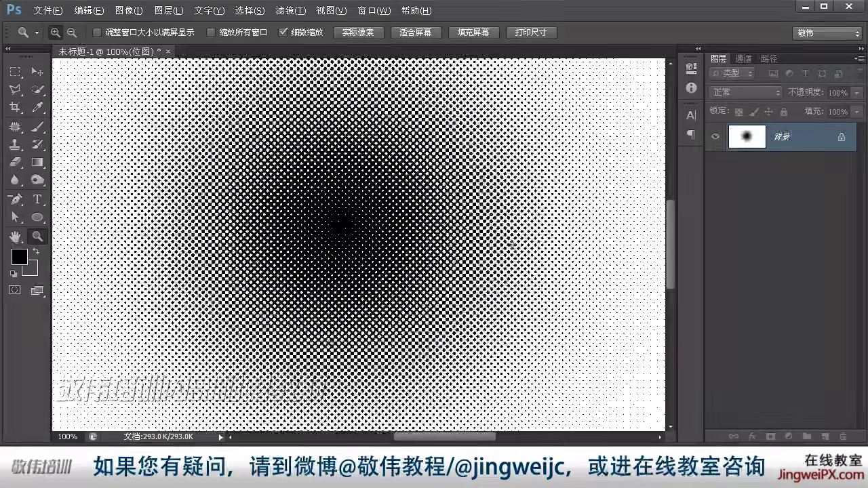This screenshot has height=488, width=868.
Task: Select the Eraser tool
Action: [15, 162]
